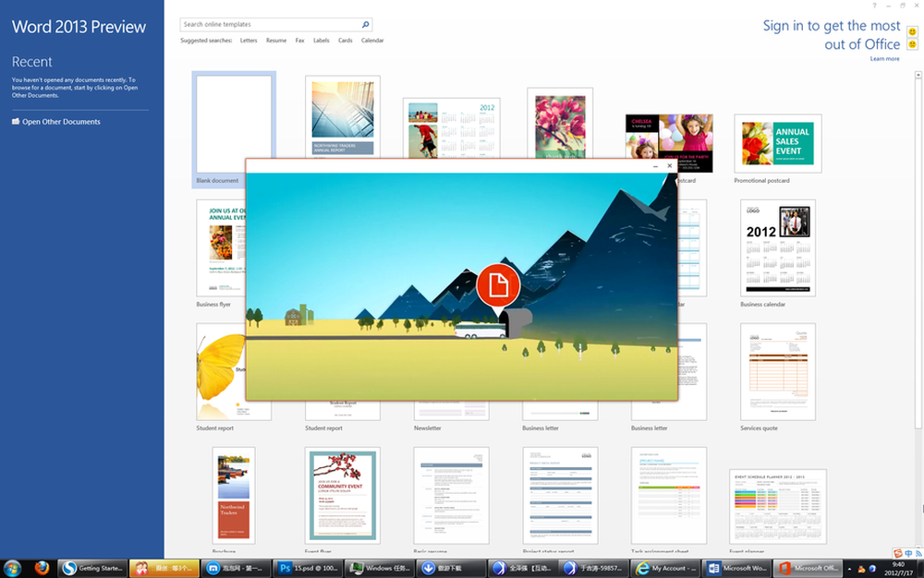This screenshot has height=578, width=924.
Task: Click the Promotional postcard label
Action: [761, 181]
